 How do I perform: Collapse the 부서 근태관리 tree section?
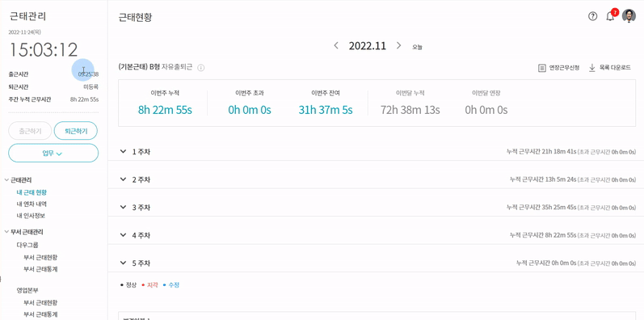click(6, 232)
